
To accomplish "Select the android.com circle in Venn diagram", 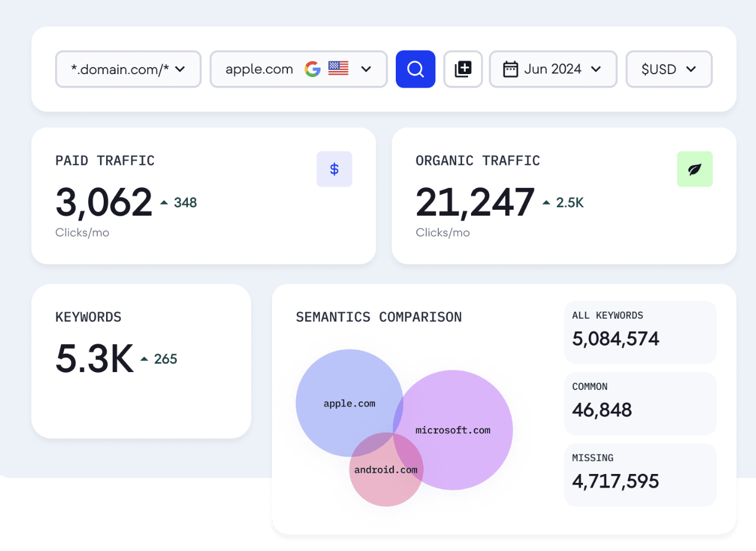I will (x=386, y=470).
